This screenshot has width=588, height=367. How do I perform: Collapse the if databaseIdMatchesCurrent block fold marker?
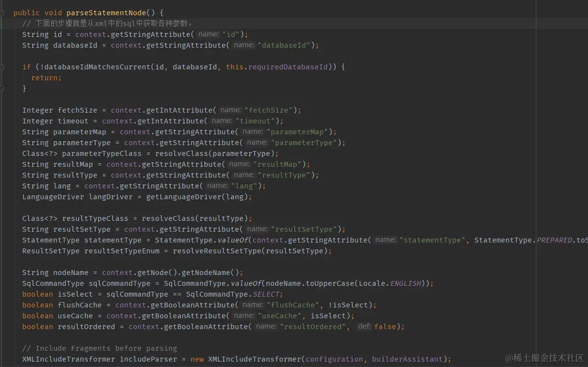(2, 67)
